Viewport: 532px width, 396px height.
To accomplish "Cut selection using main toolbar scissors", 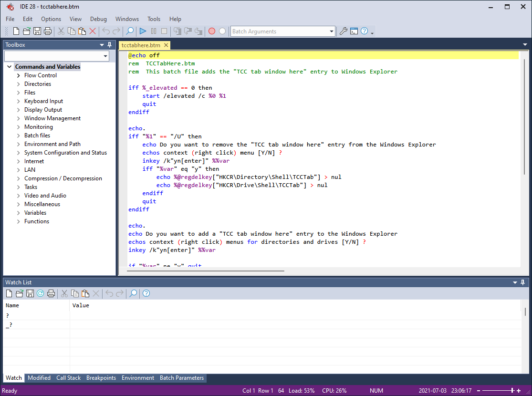I will click(x=61, y=31).
